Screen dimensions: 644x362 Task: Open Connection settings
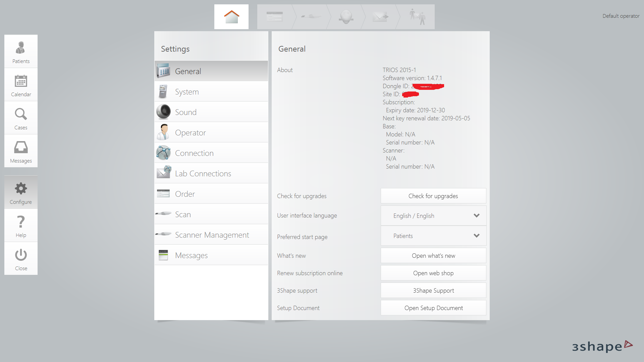(163, 153)
